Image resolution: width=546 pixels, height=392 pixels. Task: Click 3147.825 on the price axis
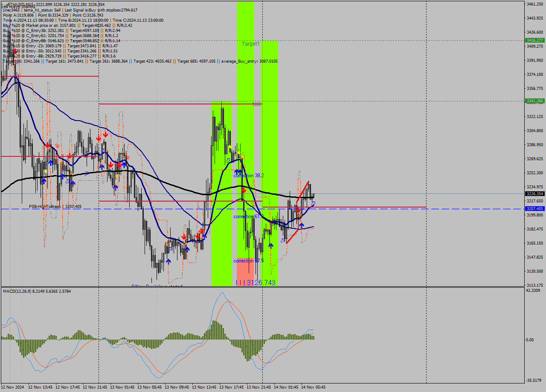(534, 257)
